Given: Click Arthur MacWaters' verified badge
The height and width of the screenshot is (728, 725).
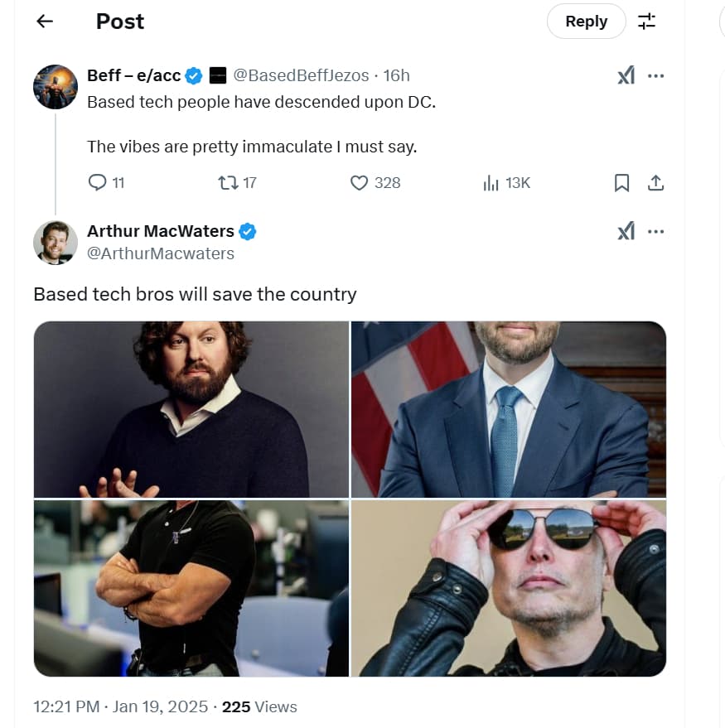Looking at the screenshot, I should (x=246, y=231).
